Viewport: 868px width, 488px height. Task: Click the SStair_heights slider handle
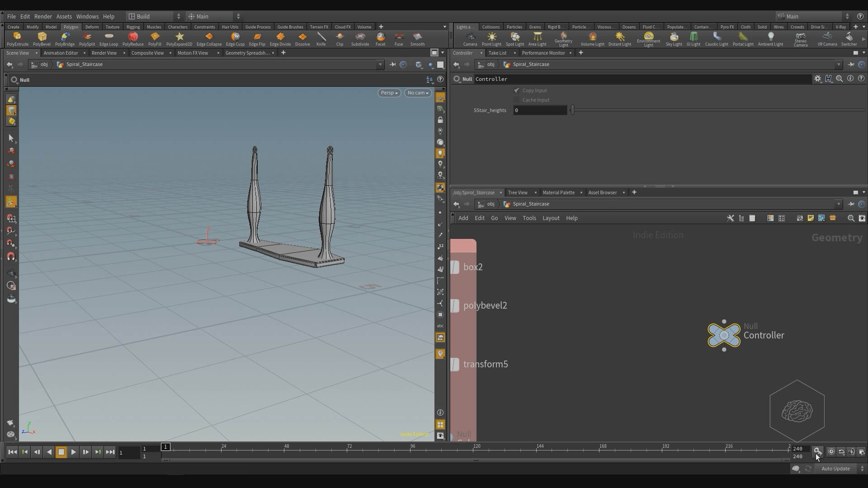pos(572,110)
